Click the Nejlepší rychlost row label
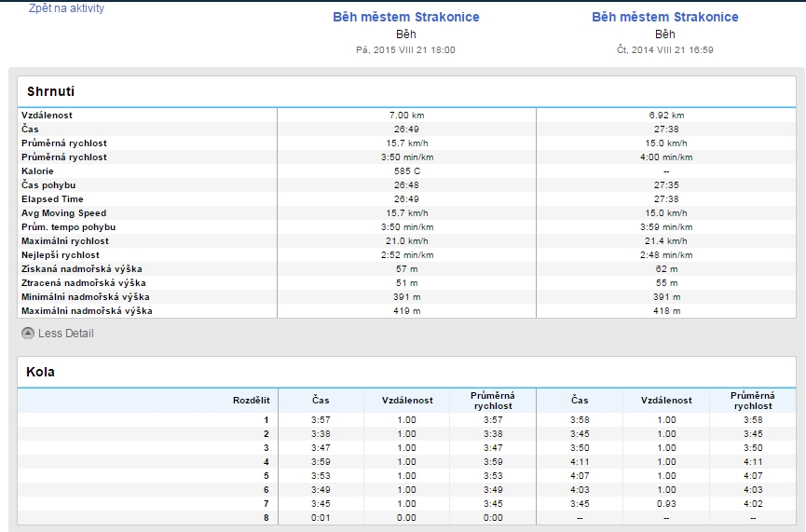The image size is (806, 532). (61, 255)
